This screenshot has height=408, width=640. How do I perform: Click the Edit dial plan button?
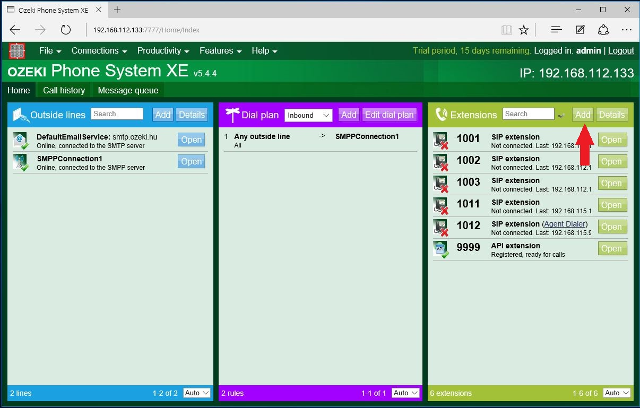(389, 115)
